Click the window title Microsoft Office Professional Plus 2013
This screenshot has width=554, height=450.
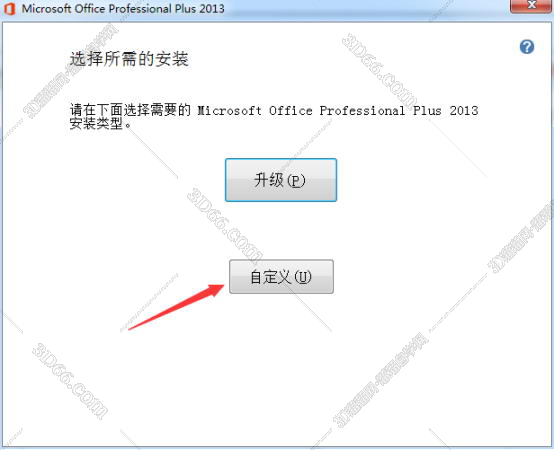point(123,8)
